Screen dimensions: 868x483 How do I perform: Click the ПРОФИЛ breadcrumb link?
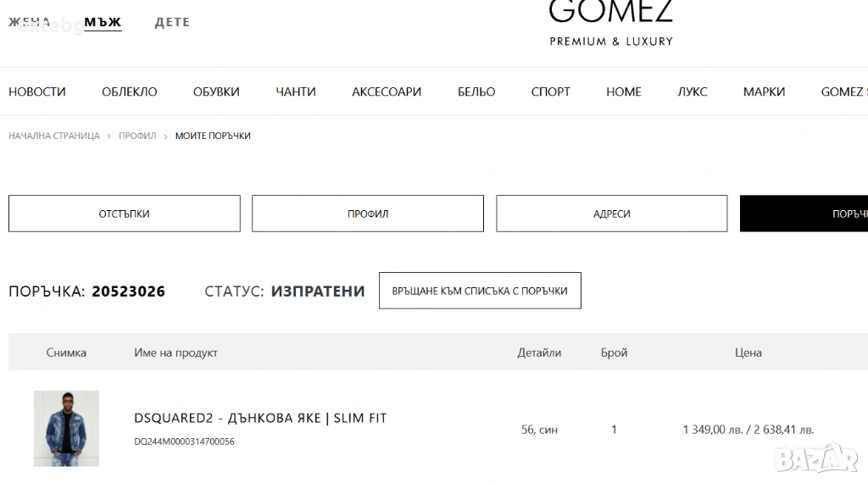click(x=137, y=136)
